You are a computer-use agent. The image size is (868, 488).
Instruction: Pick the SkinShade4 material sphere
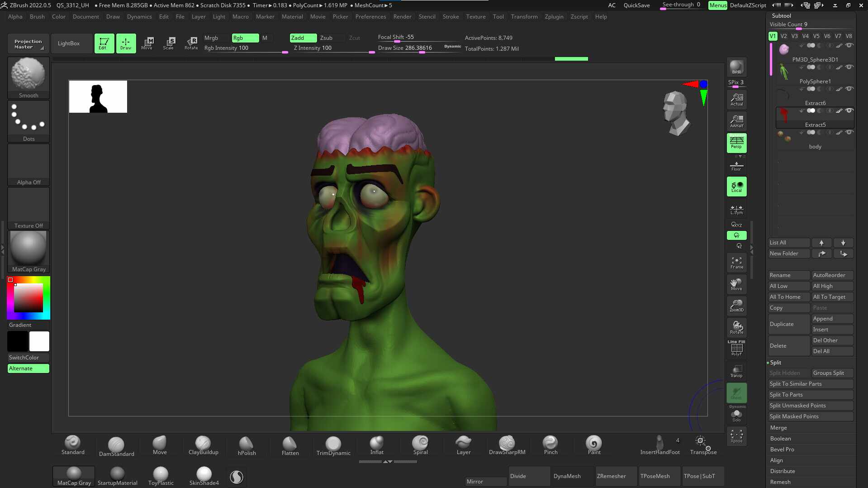(204, 476)
